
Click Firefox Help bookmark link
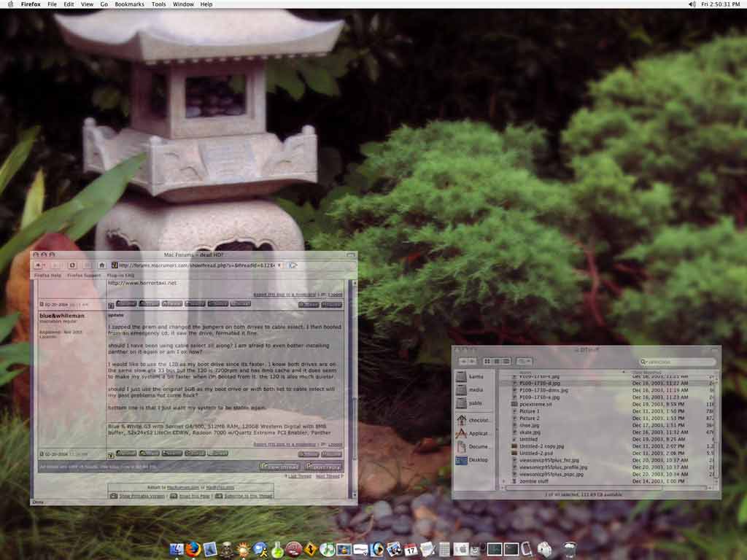click(x=47, y=275)
